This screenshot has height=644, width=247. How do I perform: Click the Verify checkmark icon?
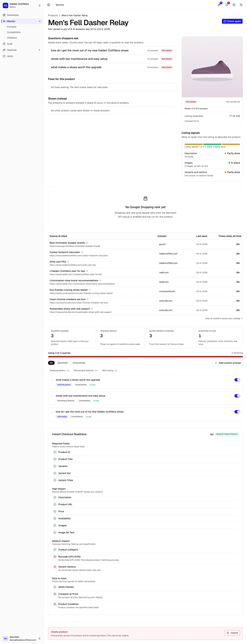(x=4, y=56)
